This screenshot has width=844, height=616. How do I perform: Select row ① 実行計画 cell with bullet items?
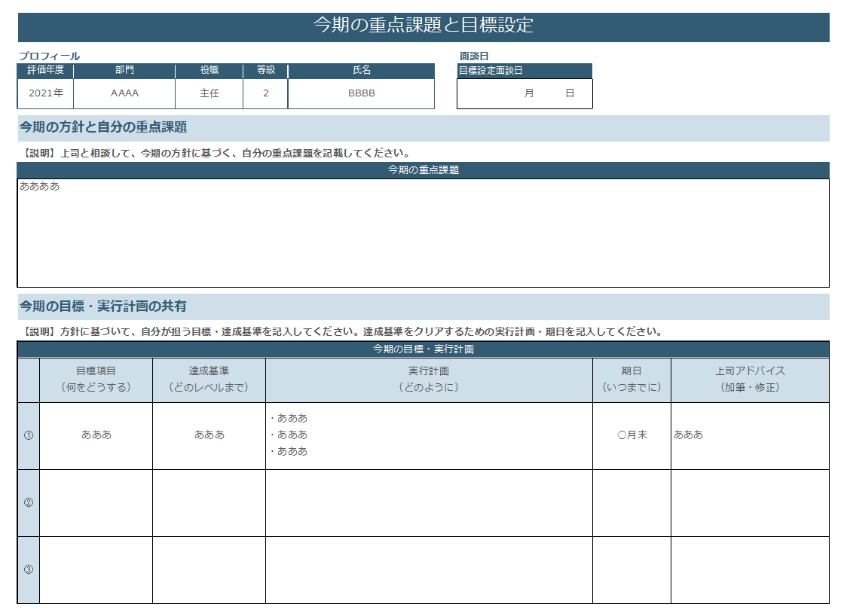click(429, 435)
